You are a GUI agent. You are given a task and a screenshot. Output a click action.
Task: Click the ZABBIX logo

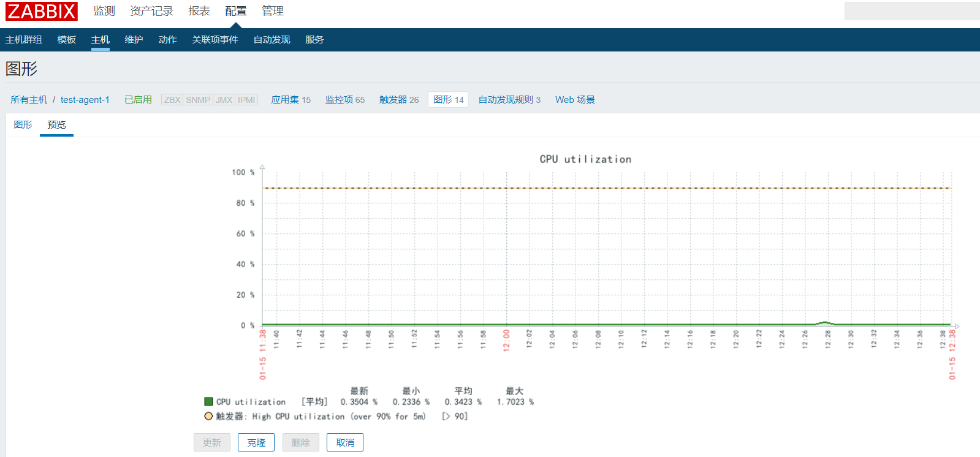[42, 11]
